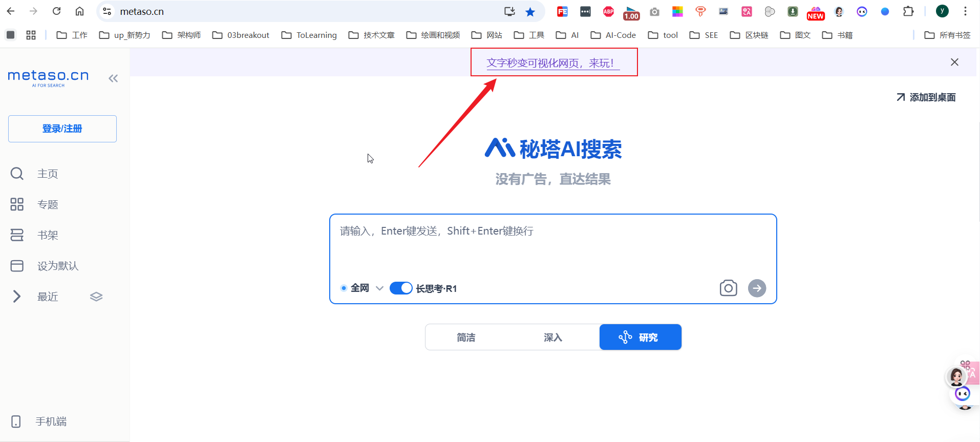980x442 pixels.
Task: Submit search with the arrow send button
Action: pyautogui.click(x=757, y=288)
